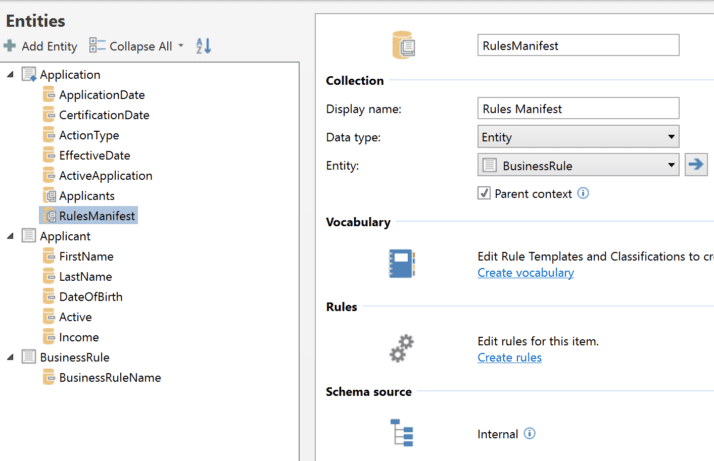
Task: Collapse the BusinessRule entity node
Action: click(10, 357)
